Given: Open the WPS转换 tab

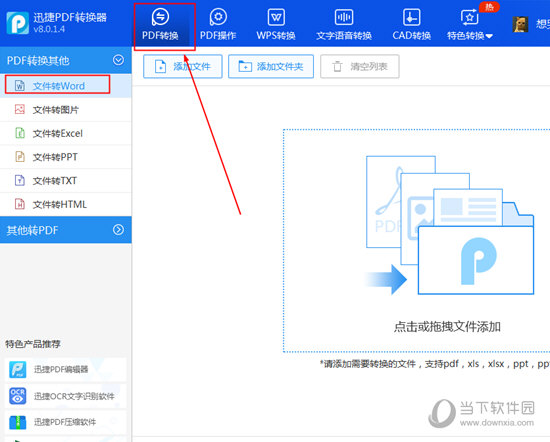Looking at the screenshot, I should [276, 25].
